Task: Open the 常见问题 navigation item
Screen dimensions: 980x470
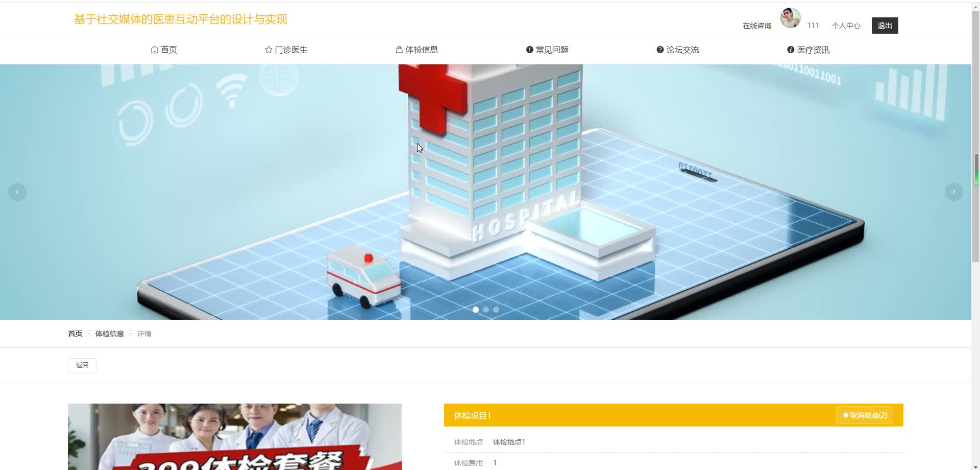Action: click(547, 50)
